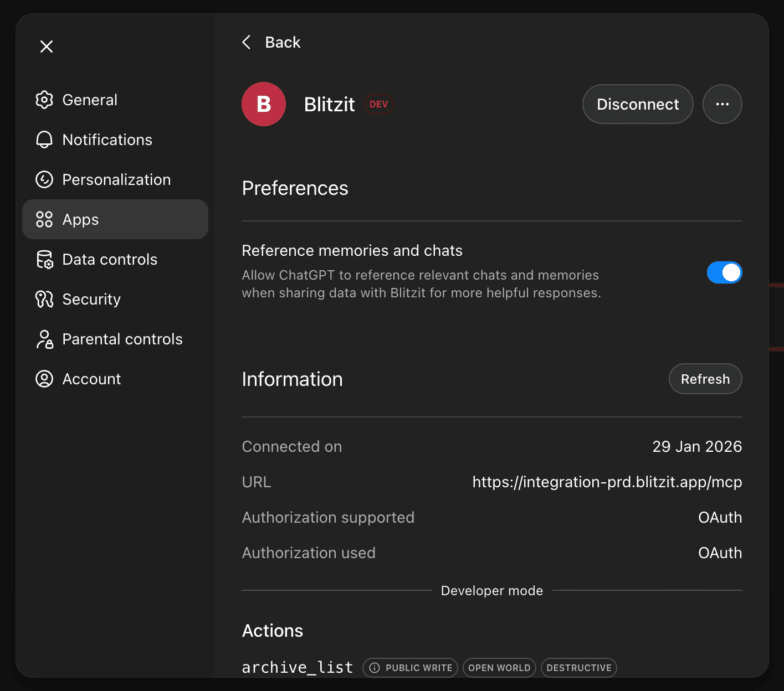Click the Blitzit app name
The height and width of the screenshot is (691, 784).
[329, 104]
